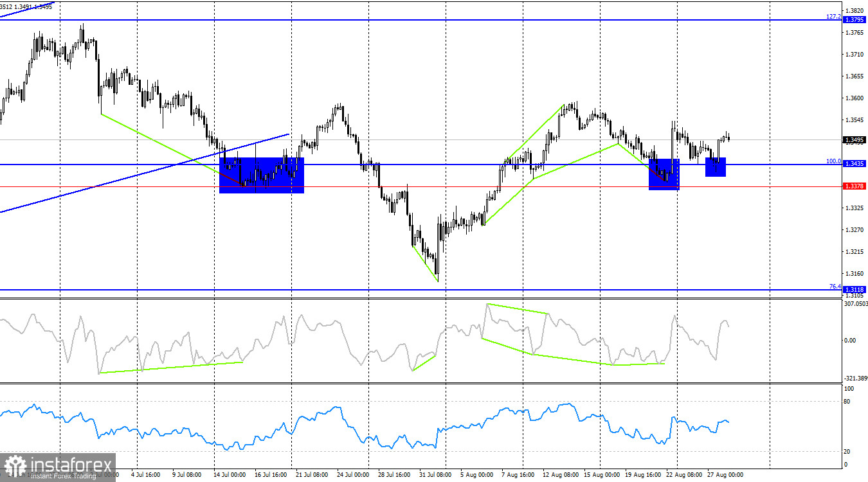
Task: Select the 127.2 Fibonacci level label
Action: tap(834, 16)
